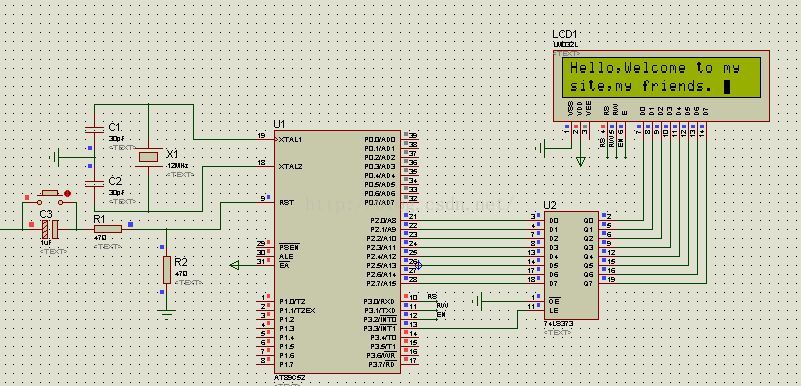
Task: Click the AT89C52 part name under U1
Action: coord(290,377)
